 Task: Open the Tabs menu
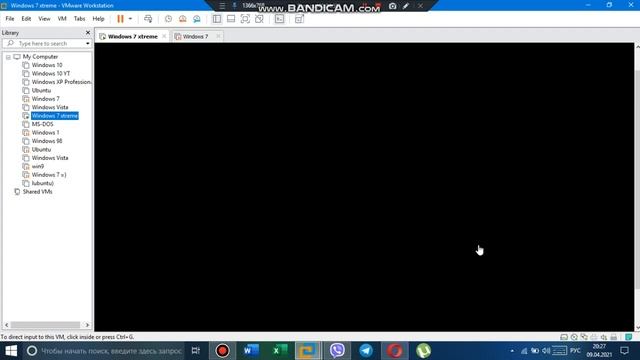point(79,19)
